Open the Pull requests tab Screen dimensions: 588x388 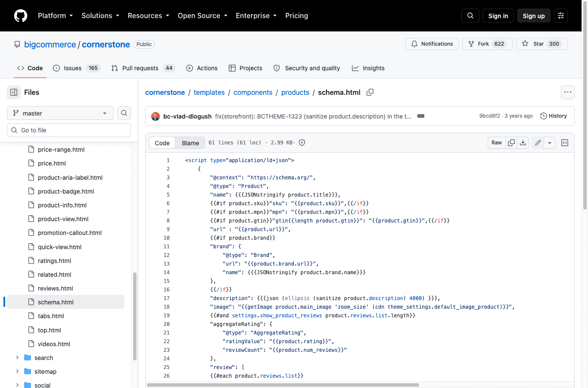point(143,68)
